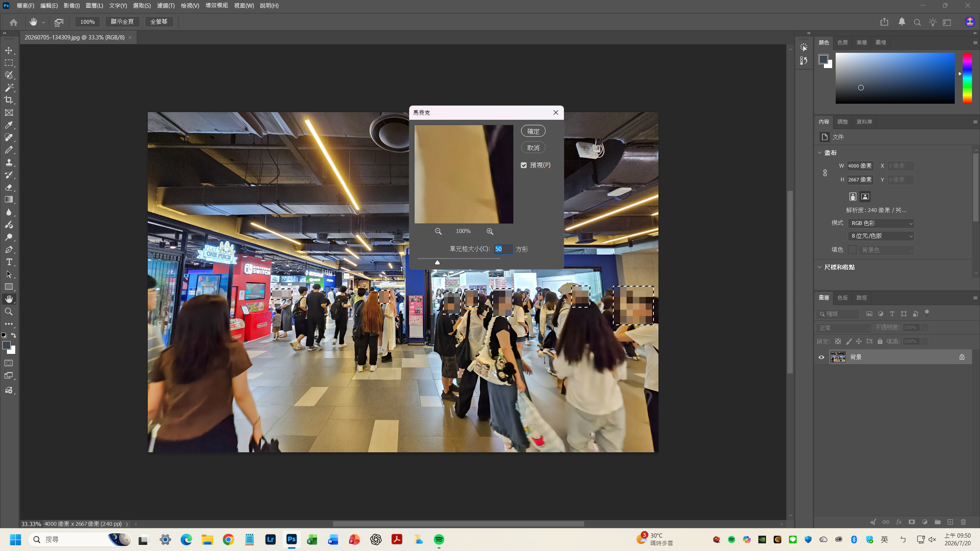This screenshot has height=551, width=980.
Task: Select the Magic Wand tool
Action: [9, 88]
